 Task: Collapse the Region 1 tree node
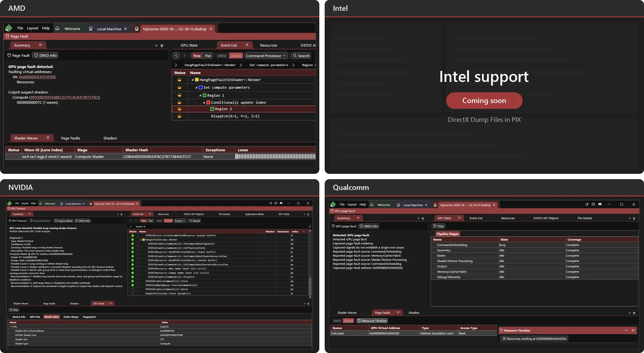(x=200, y=95)
